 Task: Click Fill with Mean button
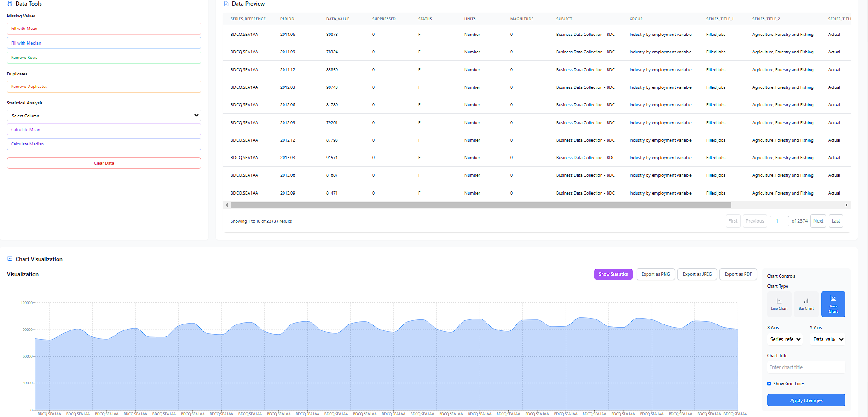[104, 29]
